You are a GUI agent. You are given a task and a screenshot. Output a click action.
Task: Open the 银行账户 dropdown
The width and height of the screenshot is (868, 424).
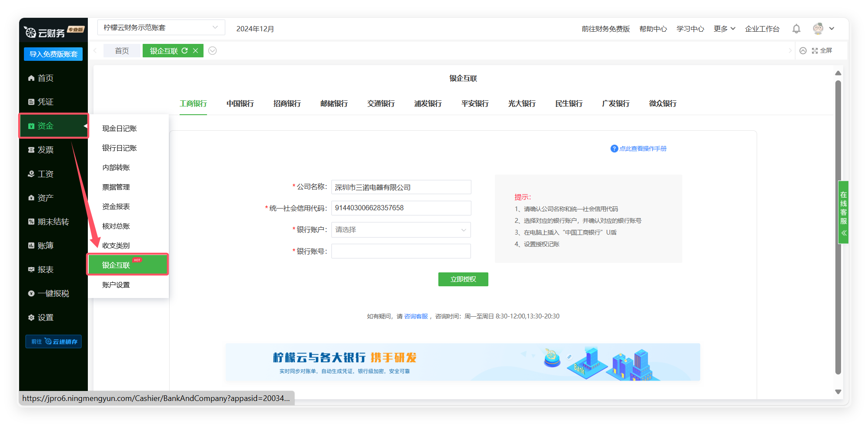(x=401, y=230)
